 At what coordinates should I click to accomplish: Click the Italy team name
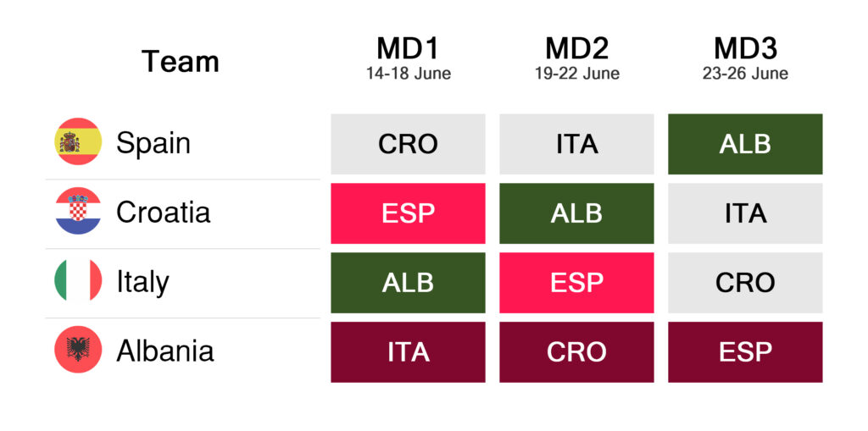click(142, 281)
